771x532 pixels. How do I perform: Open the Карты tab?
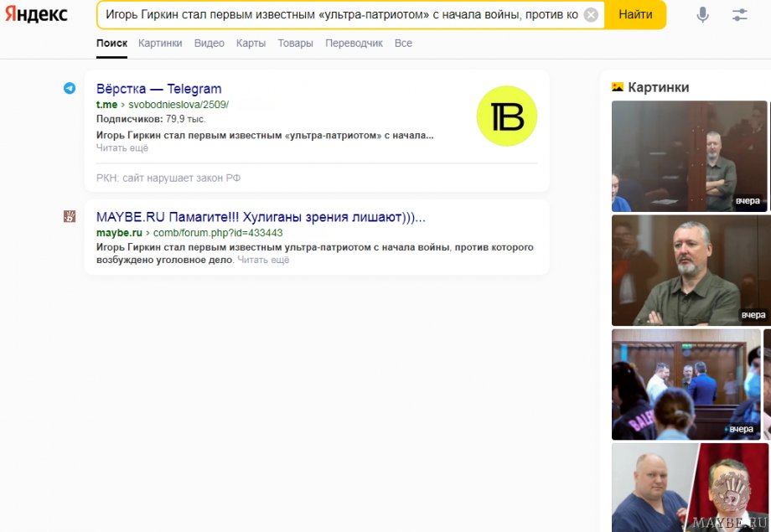pyautogui.click(x=251, y=44)
